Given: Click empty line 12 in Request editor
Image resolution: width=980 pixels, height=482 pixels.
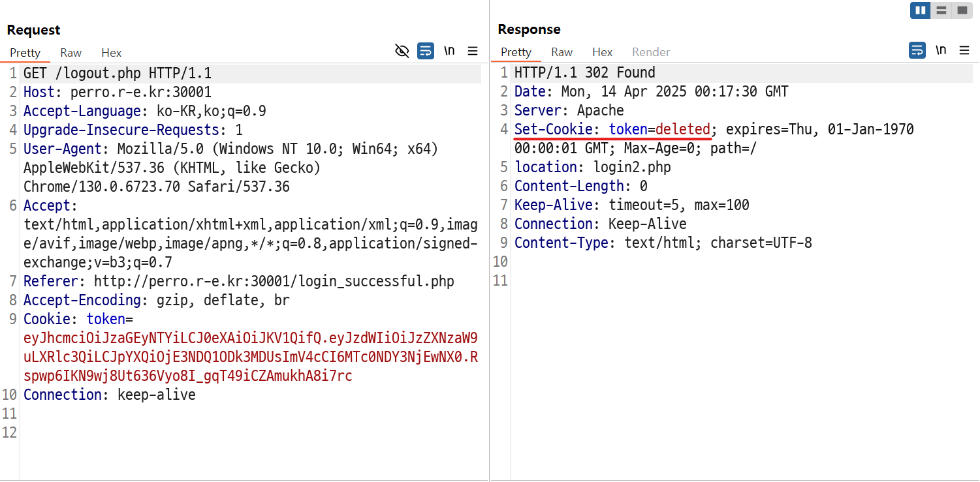Looking at the screenshot, I should pos(251,433).
